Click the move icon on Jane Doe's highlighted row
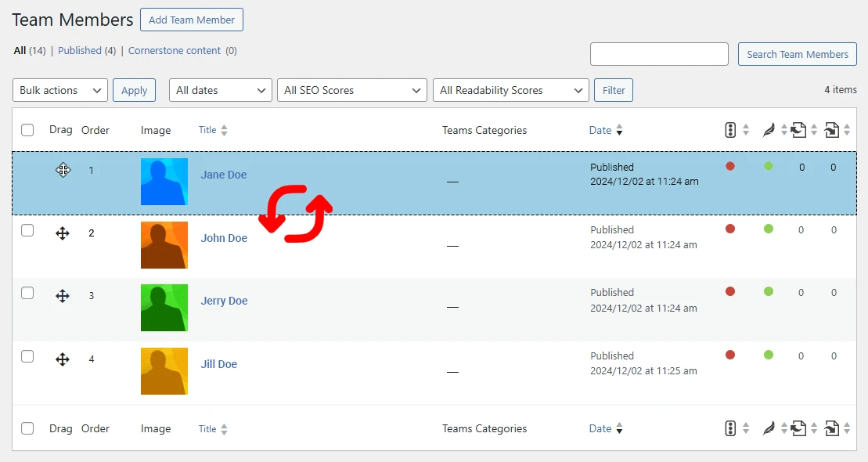868x462 pixels. coord(63,170)
